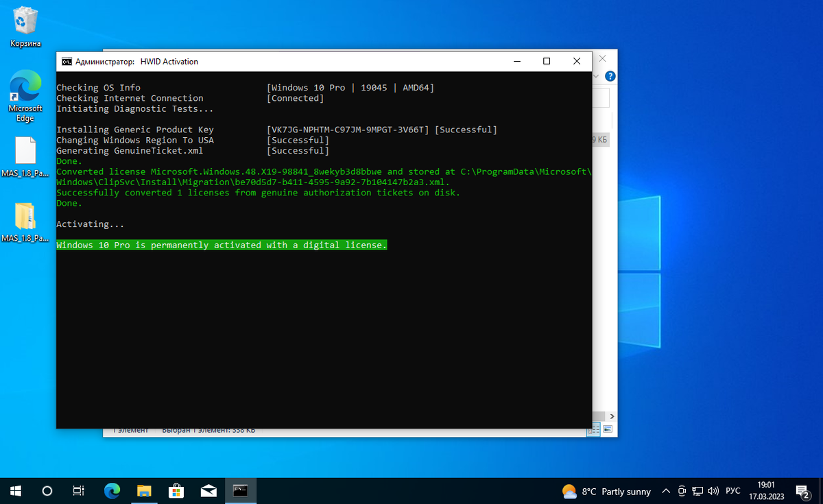The width and height of the screenshot is (823, 504).
Task: Open the notification center with 2 alerts
Action: tap(802, 491)
